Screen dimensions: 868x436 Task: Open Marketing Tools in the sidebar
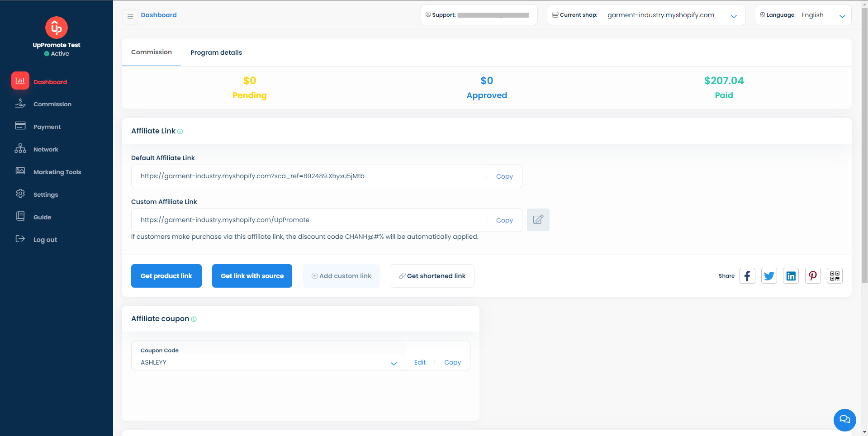pos(57,172)
